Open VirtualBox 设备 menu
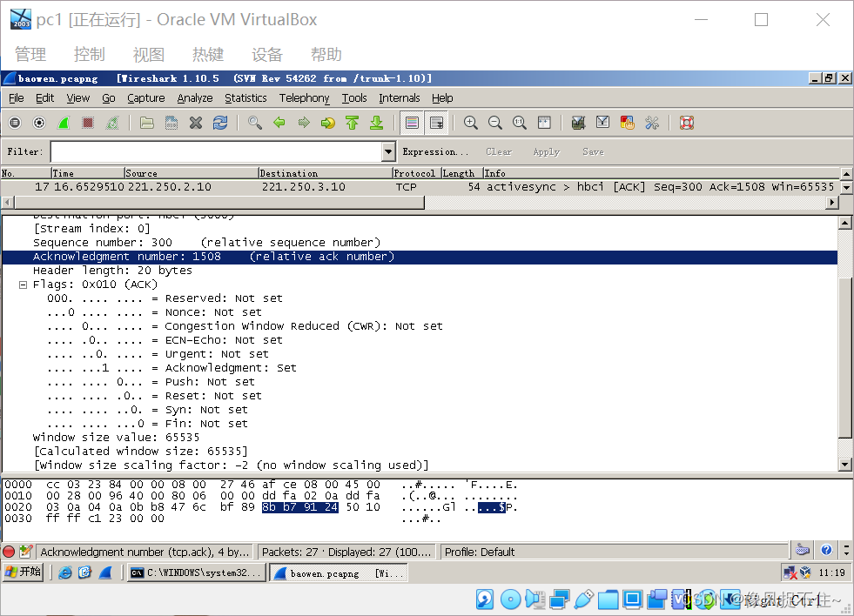 [x=267, y=55]
